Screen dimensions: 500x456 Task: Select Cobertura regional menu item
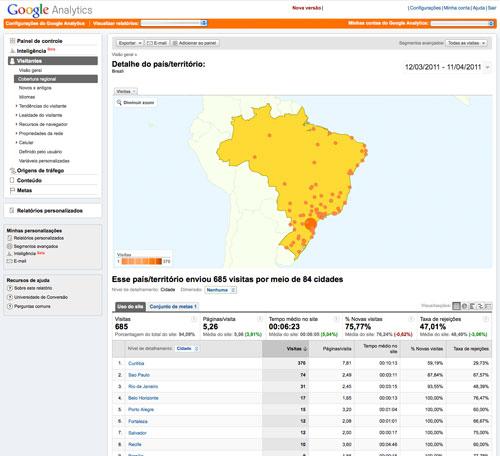coord(56,79)
